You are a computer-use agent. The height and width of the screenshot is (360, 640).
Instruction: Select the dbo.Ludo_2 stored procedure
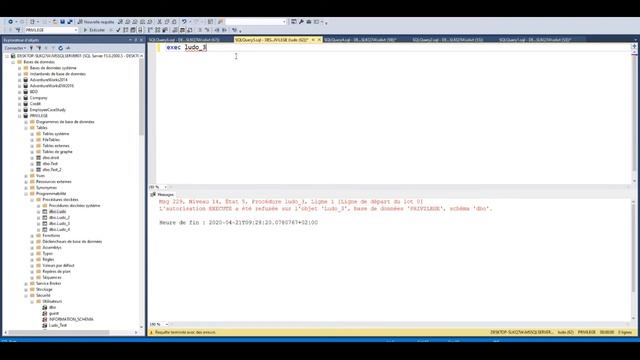(59, 218)
